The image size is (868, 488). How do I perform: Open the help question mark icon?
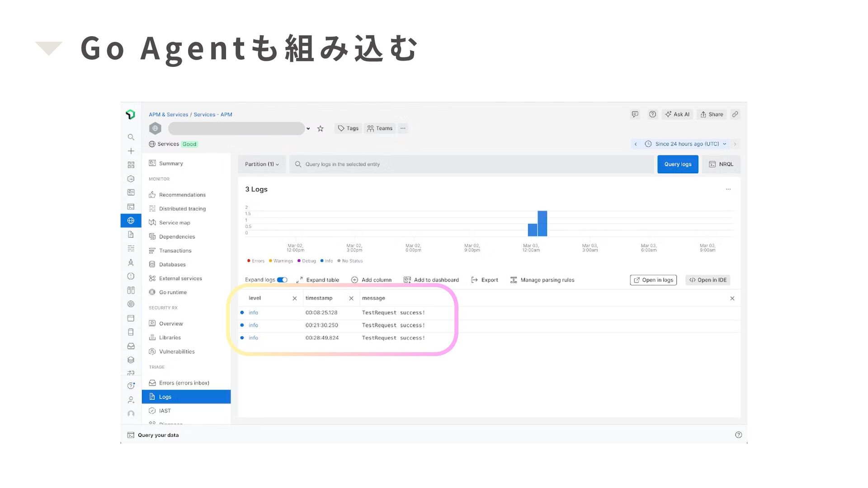click(x=652, y=114)
